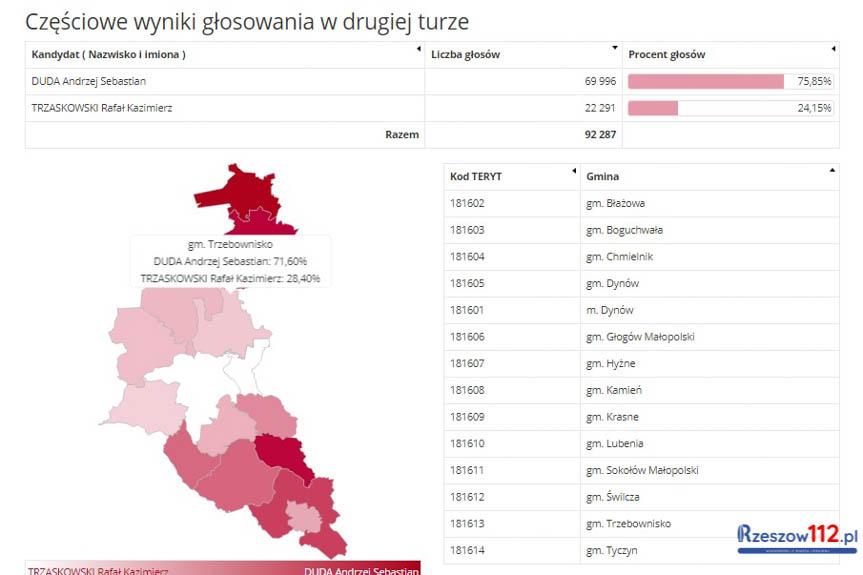Select gm. Tyczyn in the table
Image resolution: width=863 pixels, height=575 pixels.
(611, 550)
